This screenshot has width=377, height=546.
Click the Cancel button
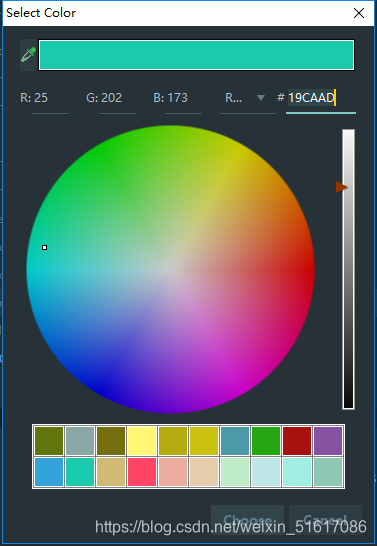coord(325,520)
